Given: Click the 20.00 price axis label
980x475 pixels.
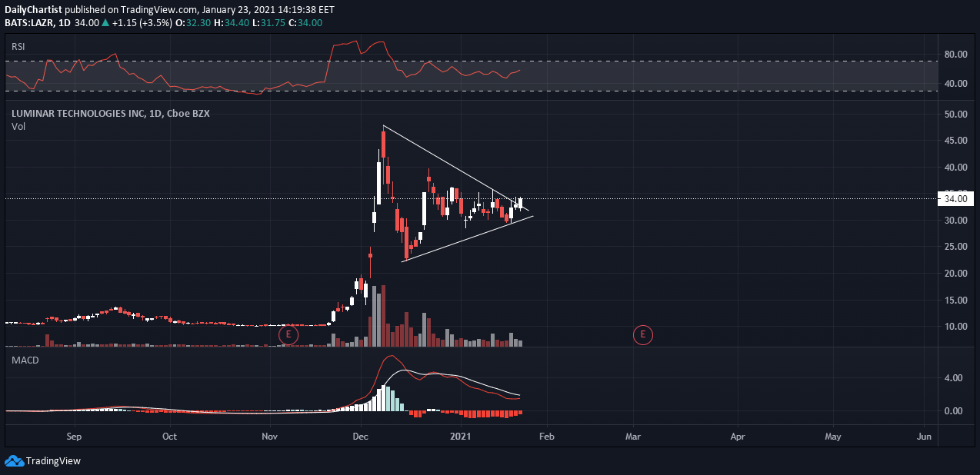Looking at the screenshot, I should [955, 274].
